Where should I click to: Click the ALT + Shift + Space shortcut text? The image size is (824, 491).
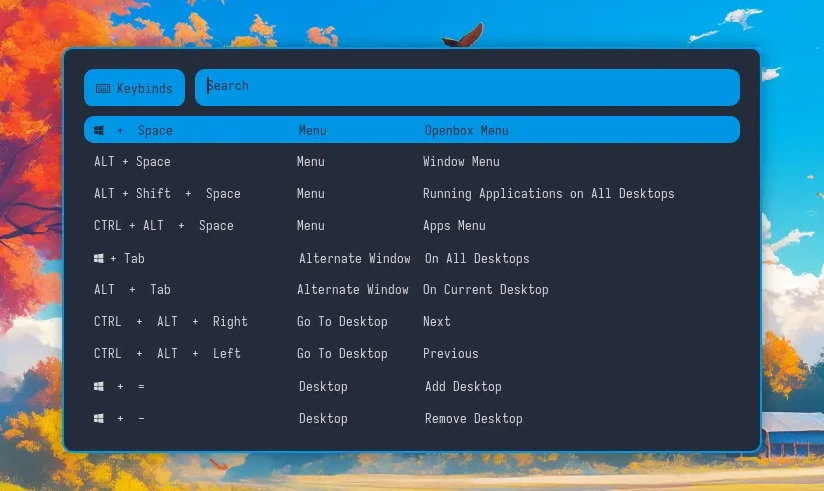pyautogui.click(x=167, y=193)
